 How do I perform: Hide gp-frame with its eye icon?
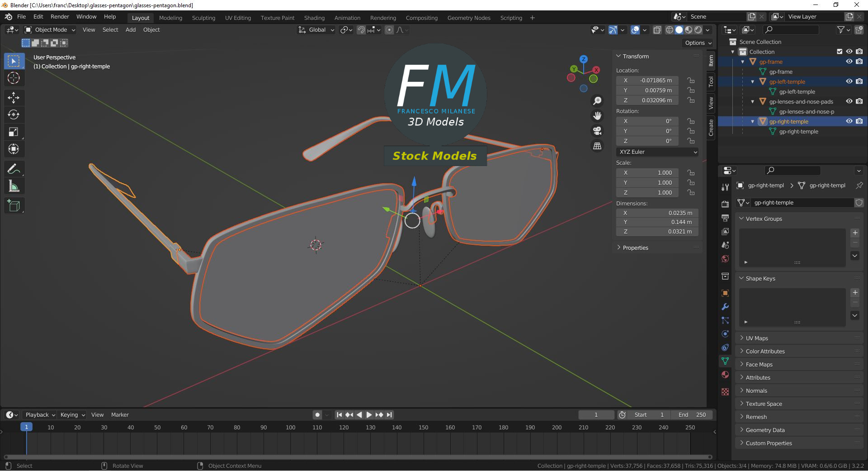coord(849,62)
